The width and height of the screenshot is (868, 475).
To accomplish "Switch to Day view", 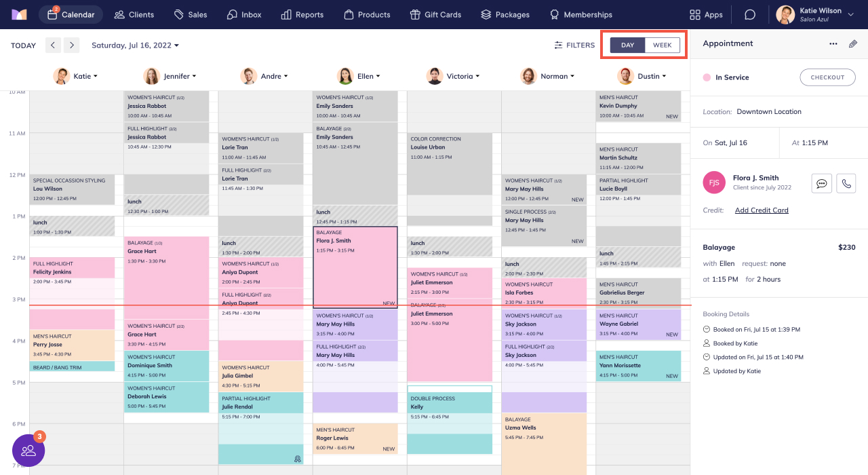I will pyautogui.click(x=628, y=45).
